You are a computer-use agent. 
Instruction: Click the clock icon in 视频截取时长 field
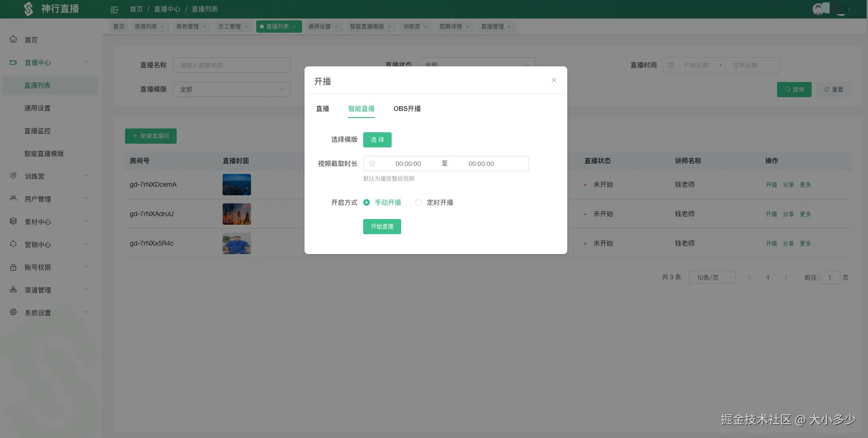(372, 164)
